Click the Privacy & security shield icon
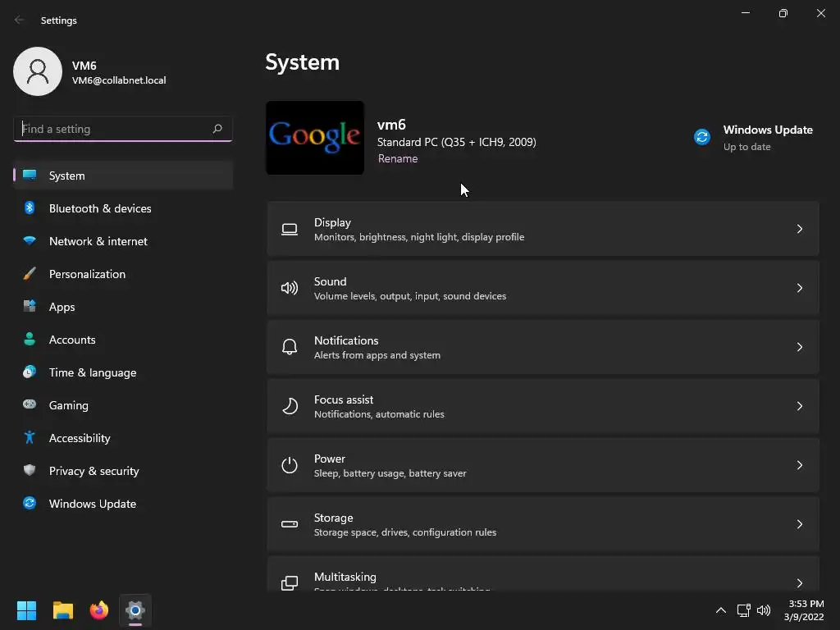The image size is (840, 630). coord(30,471)
